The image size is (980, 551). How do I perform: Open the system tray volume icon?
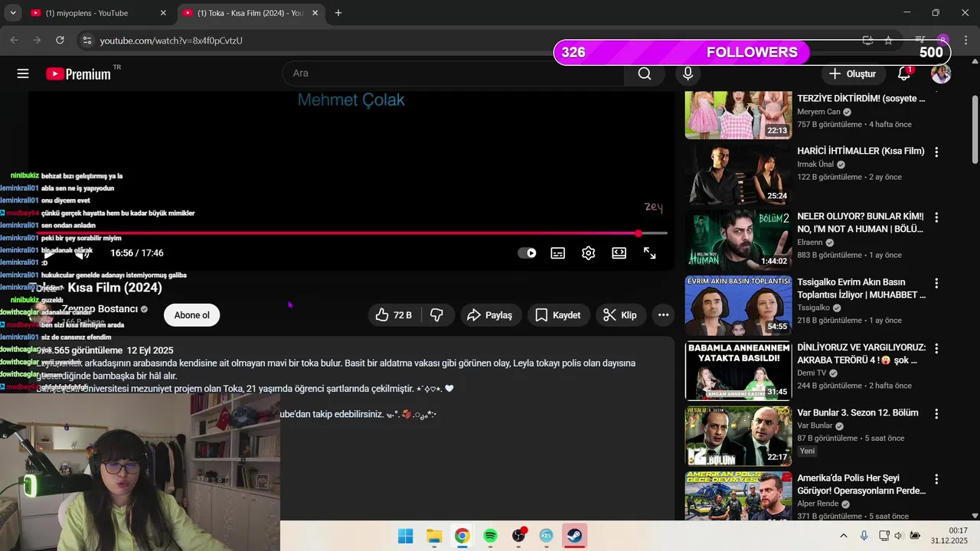pyautogui.click(x=899, y=536)
